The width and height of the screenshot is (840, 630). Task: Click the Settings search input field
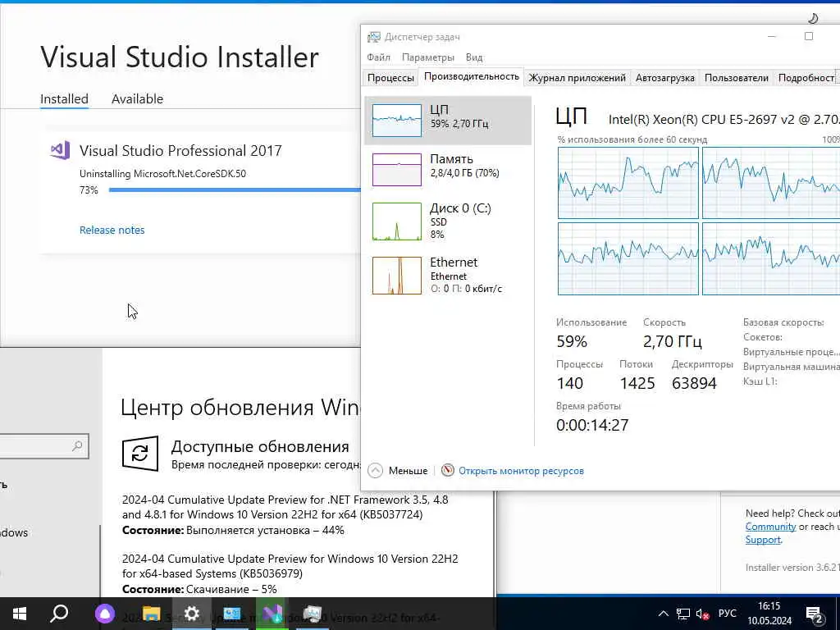coord(44,446)
